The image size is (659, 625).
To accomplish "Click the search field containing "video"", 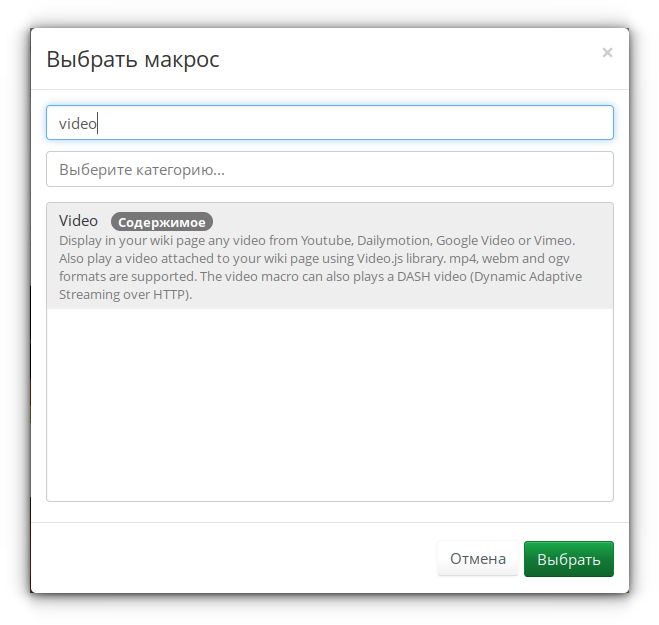I will point(329,123).
